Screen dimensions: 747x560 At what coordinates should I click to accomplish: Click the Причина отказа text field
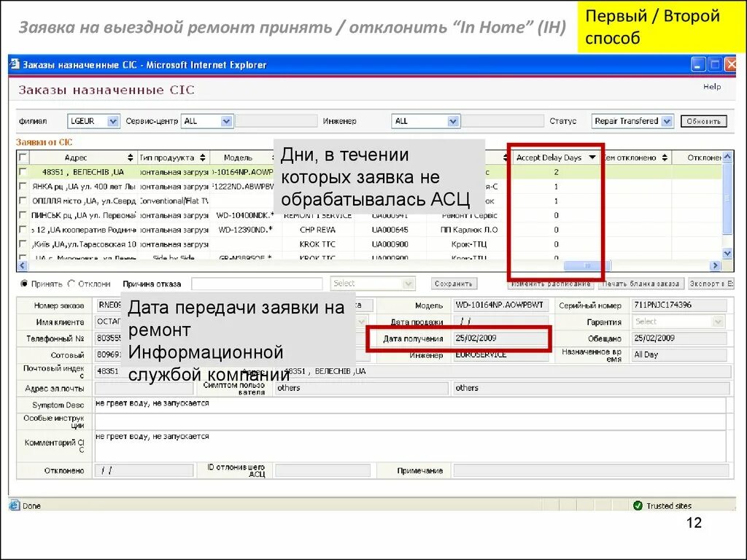(257, 284)
